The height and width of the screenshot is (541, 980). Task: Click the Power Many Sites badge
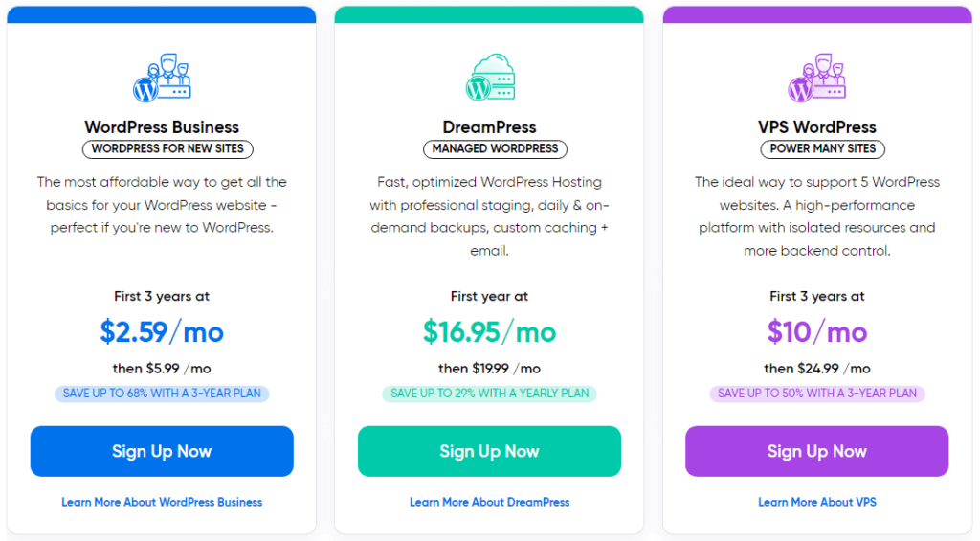tap(823, 149)
